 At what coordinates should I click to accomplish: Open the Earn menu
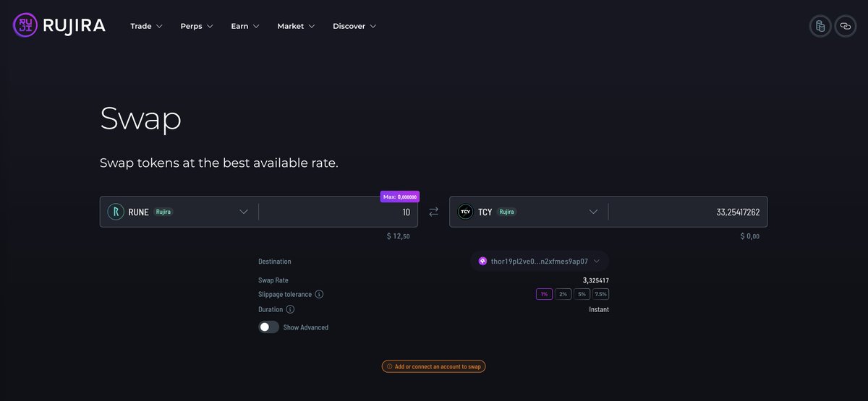pyautogui.click(x=245, y=26)
